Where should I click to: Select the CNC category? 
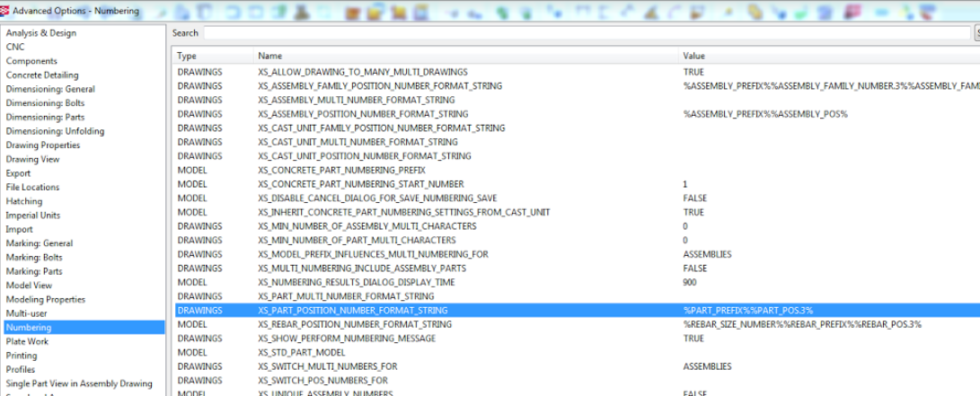[15, 47]
